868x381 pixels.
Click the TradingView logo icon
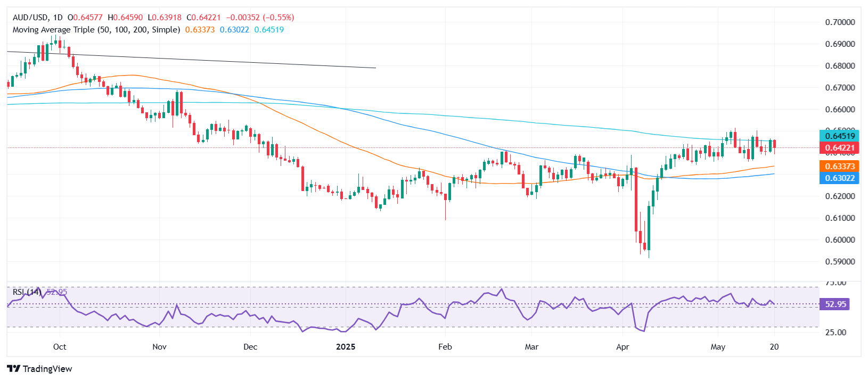(14, 369)
